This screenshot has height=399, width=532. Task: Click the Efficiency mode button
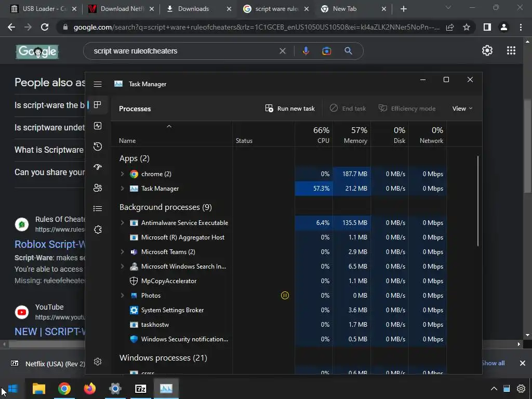(x=407, y=109)
